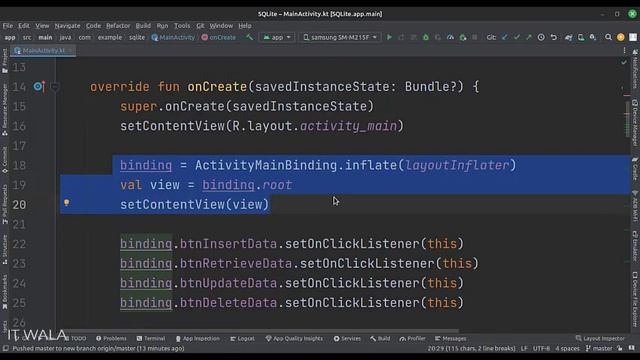Click the sqlite breadcrumb in navigation bar
The image size is (640, 360).
(x=137, y=37)
